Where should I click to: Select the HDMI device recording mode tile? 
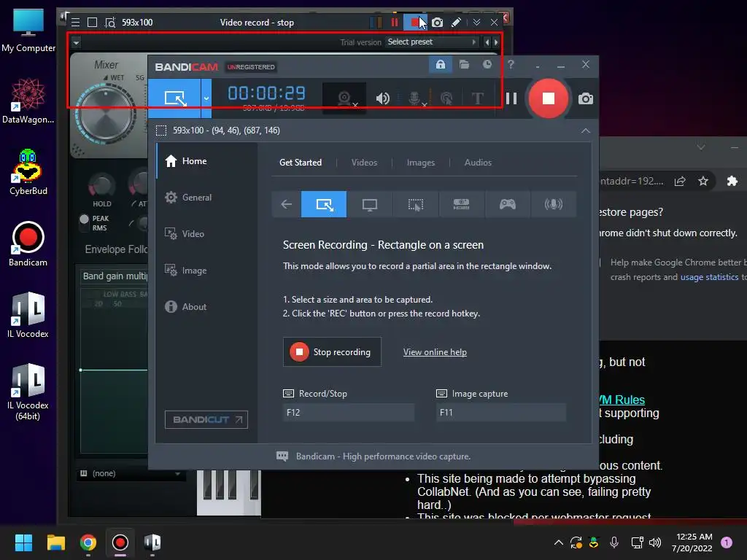[461, 204]
